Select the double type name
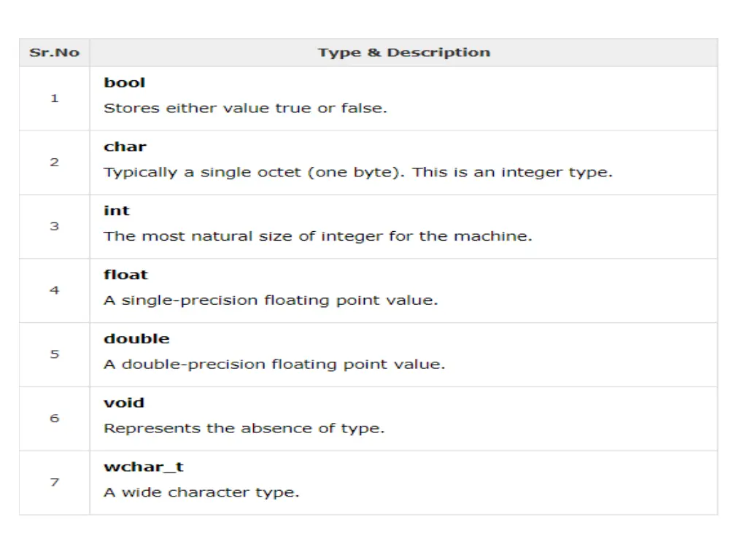747x560 pixels. (136, 338)
